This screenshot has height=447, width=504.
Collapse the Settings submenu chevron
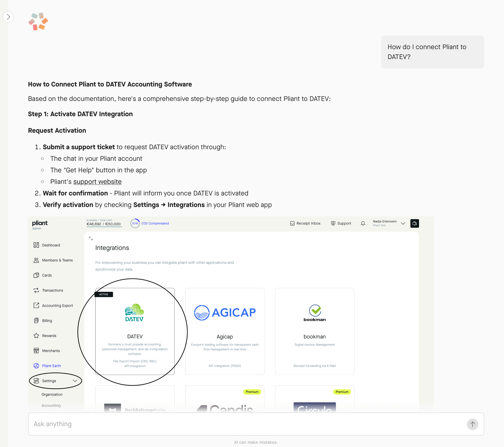pos(75,381)
